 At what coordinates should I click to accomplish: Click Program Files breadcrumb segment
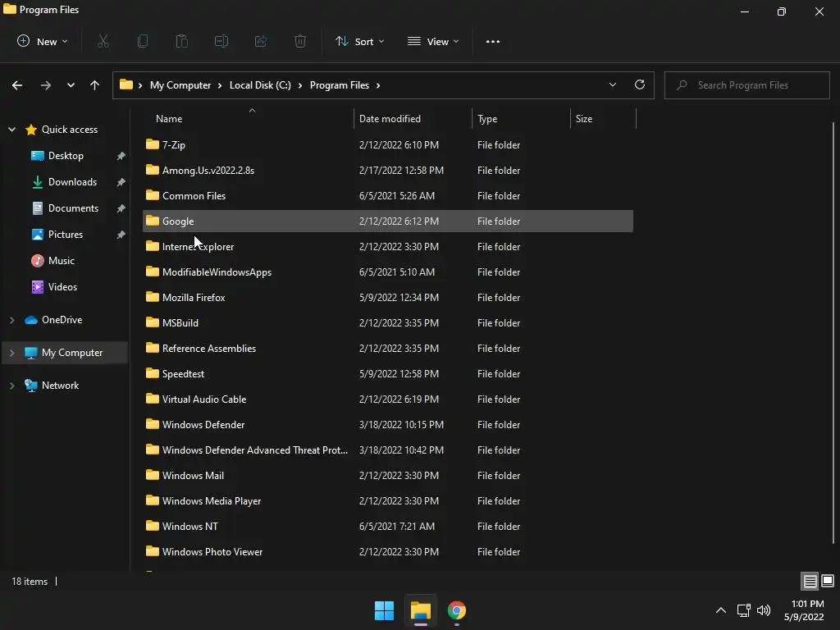pos(340,85)
